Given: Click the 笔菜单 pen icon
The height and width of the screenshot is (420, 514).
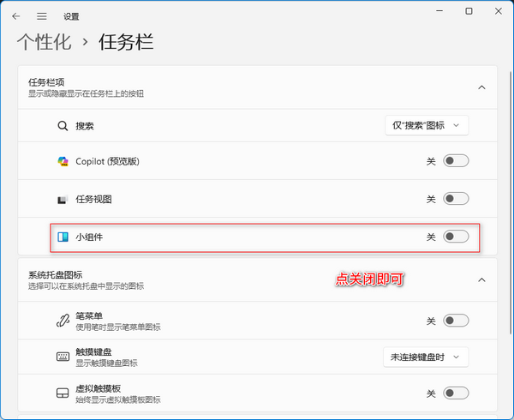Looking at the screenshot, I should (63, 321).
